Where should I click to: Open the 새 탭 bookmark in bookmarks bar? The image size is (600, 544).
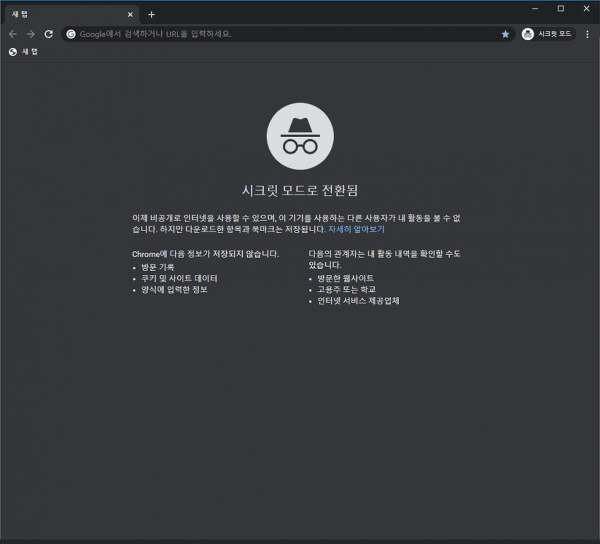coord(23,52)
